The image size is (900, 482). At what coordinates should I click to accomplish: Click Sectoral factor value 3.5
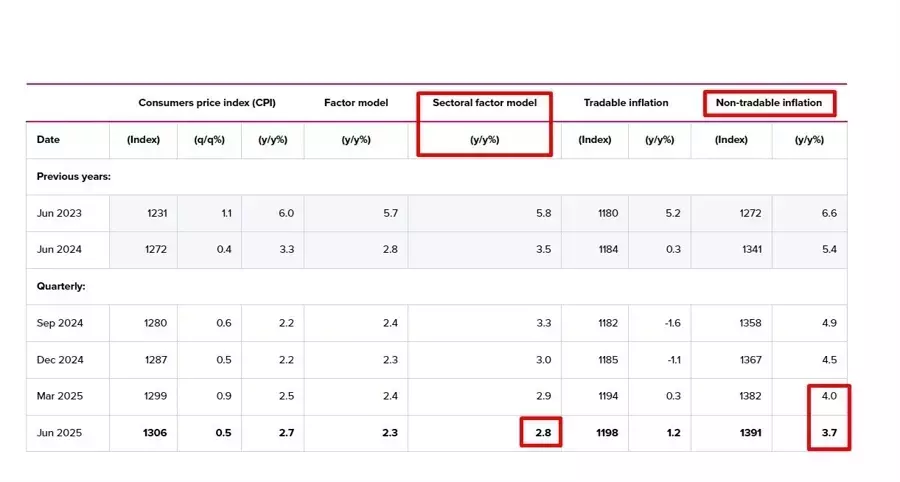point(544,249)
